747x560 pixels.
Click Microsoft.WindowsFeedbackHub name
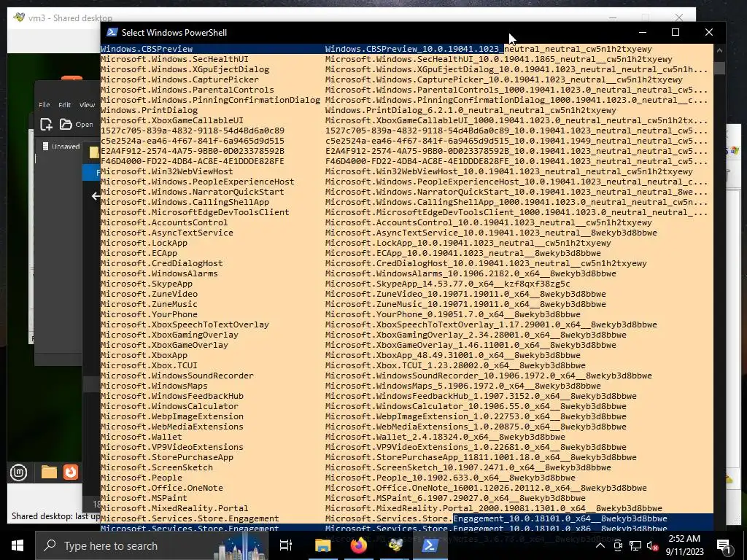tap(172, 396)
